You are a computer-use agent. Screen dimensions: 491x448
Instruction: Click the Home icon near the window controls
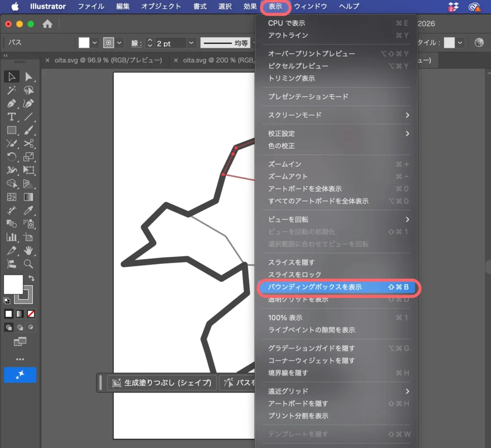[x=47, y=23]
